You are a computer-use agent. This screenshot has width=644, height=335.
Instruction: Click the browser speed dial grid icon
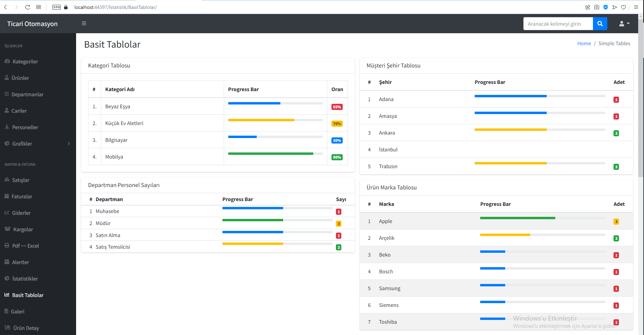click(x=38, y=7)
